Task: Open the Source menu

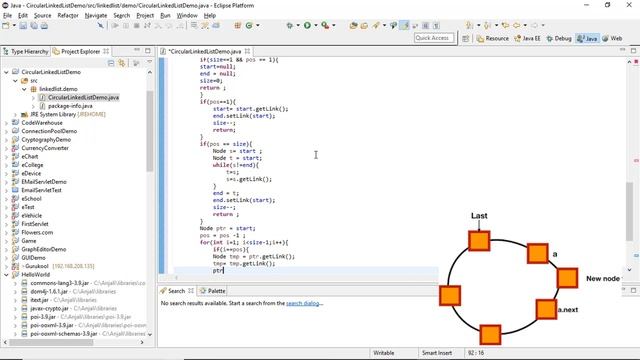Action: click(x=42, y=16)
